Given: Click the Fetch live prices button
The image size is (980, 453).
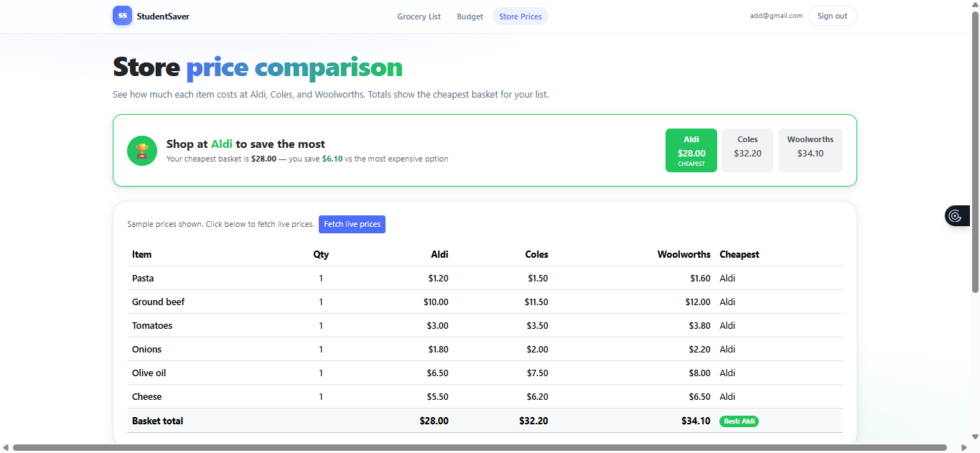Looking at the screenshot, I should click(352, 225).
